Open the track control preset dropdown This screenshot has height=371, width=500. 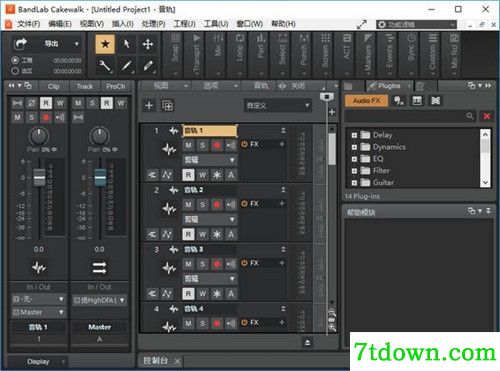(277, 106)
